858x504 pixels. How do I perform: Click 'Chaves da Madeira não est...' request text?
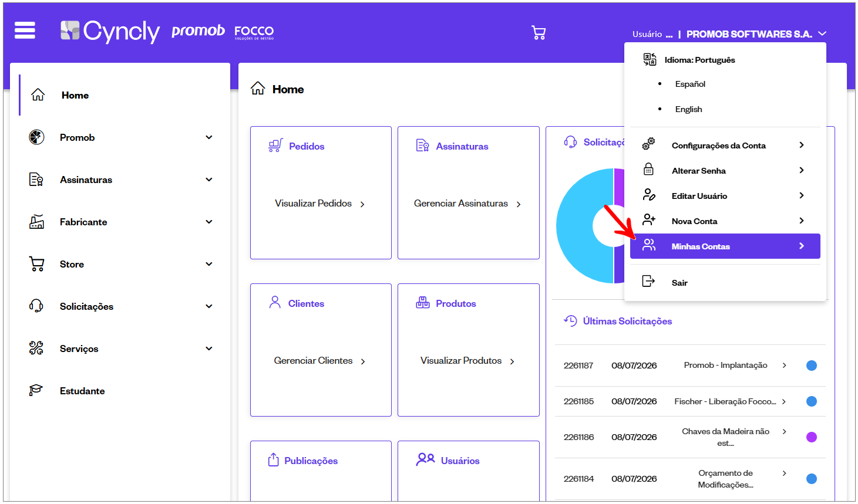[x=725, y=437]
